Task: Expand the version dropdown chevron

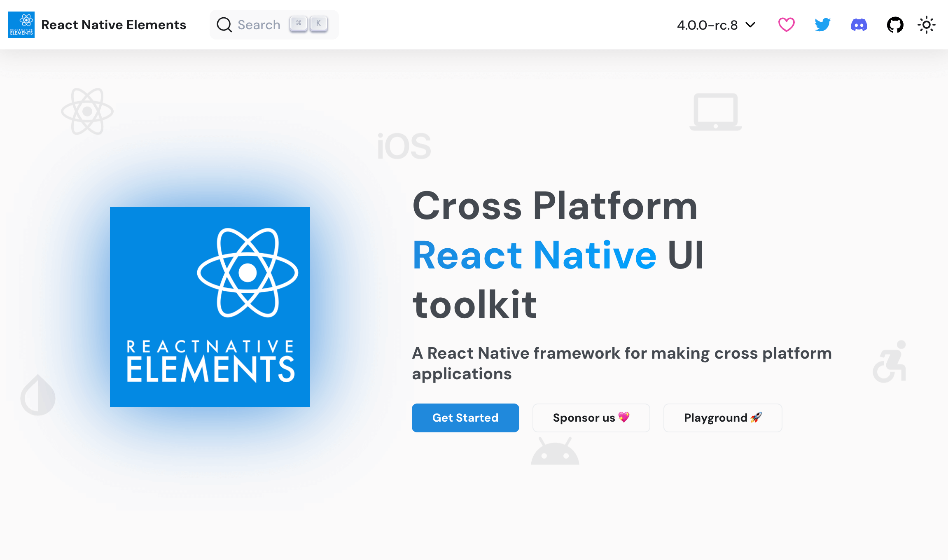Action: click(751, 25)
